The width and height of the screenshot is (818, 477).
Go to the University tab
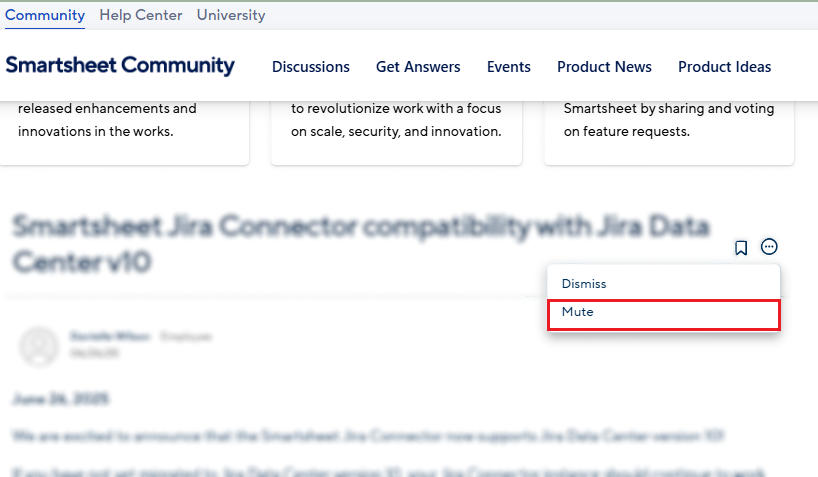231,15
